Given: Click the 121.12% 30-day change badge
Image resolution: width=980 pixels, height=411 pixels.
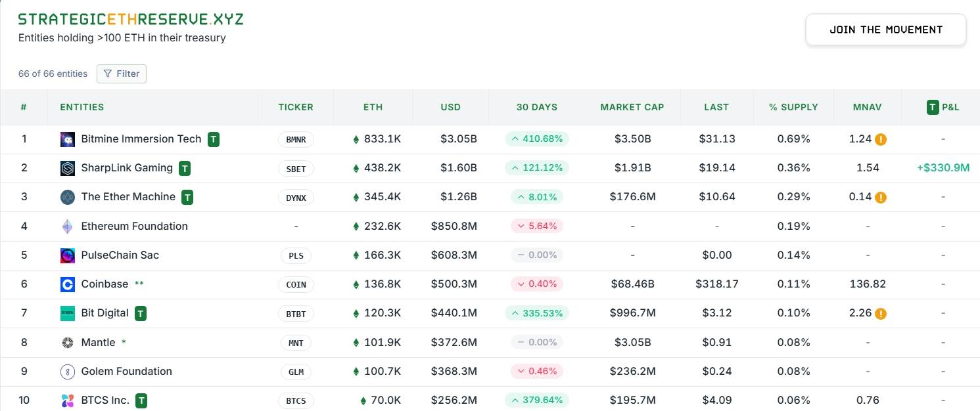Looking at the screenshot, I should pos(537,167).
